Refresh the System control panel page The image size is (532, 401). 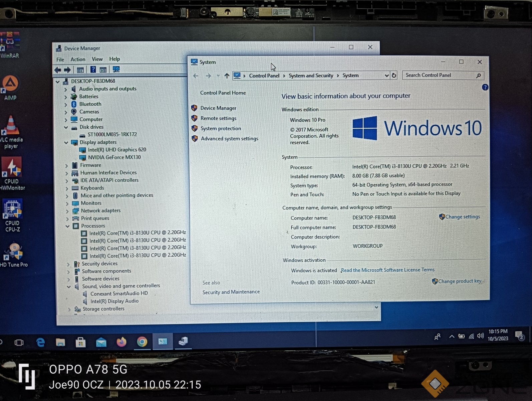coord(394,76)
